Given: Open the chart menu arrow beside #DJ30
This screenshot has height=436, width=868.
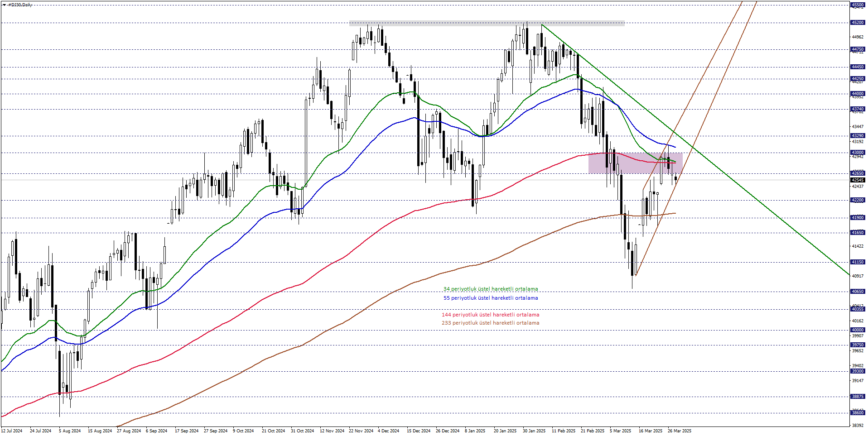Looking at the screenshot, I should click(x=4, y=5).
